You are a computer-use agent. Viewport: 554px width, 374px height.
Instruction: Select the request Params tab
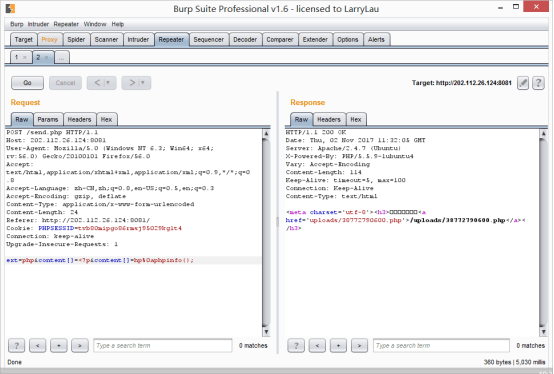click(x=48, y=120)
